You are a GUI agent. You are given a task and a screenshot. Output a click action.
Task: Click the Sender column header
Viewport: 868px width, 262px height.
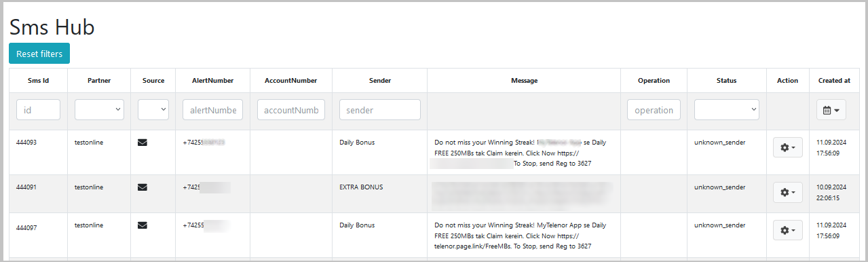[x=380, y=80]
